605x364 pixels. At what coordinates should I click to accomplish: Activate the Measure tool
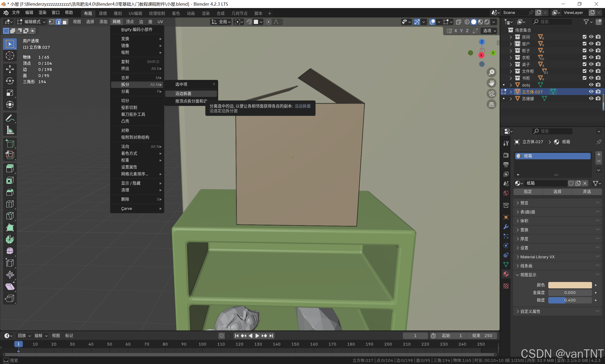click(10, 130)
